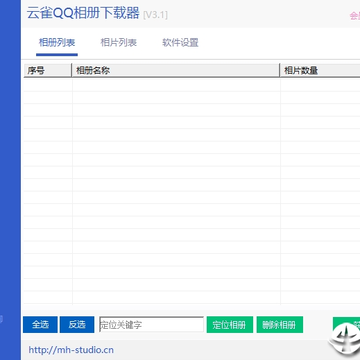Click the 序号 column header
Viewport: 360px width, 360px height.
pyautogui.click(x=48, y=70)
